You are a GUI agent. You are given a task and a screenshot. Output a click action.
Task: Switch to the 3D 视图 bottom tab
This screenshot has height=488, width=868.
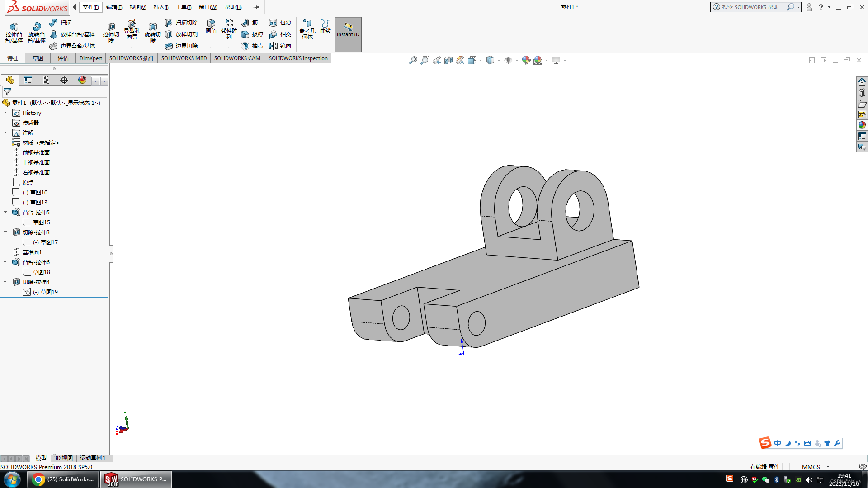click(63, 458)
